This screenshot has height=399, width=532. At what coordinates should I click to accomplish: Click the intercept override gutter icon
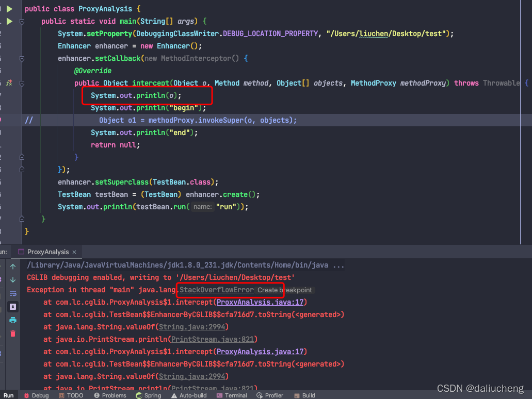tap(9, 83)
